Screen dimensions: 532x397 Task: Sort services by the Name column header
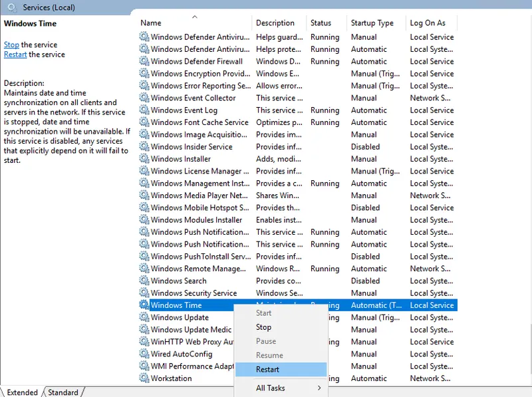pos(151,23)
